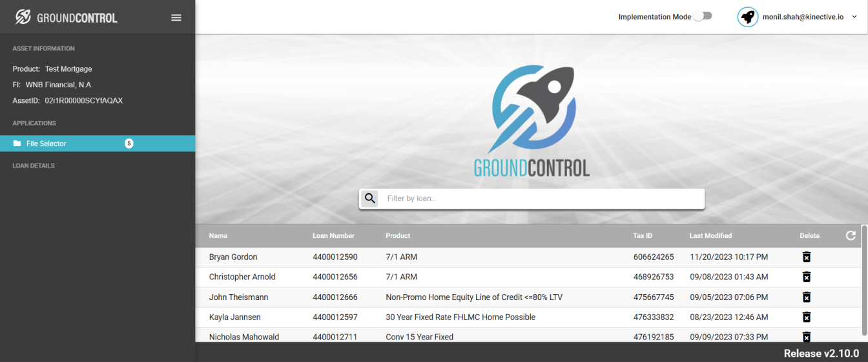The height and width of the screenshot is (362, 868).
Task: Click the rocket avatar icon beside the email
Action: pyautogui.click(x=748, y=17)
